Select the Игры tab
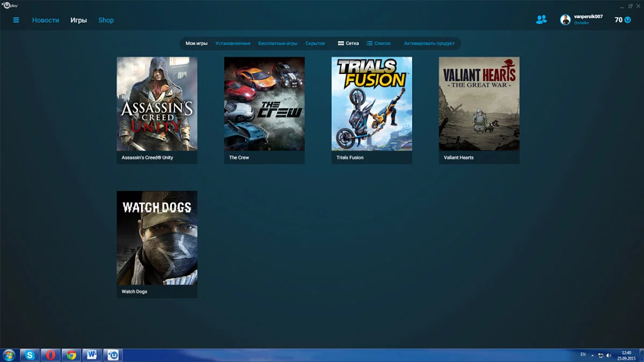Image resolution: width=644 pixels, height=362 pixels. click(78, 20)
